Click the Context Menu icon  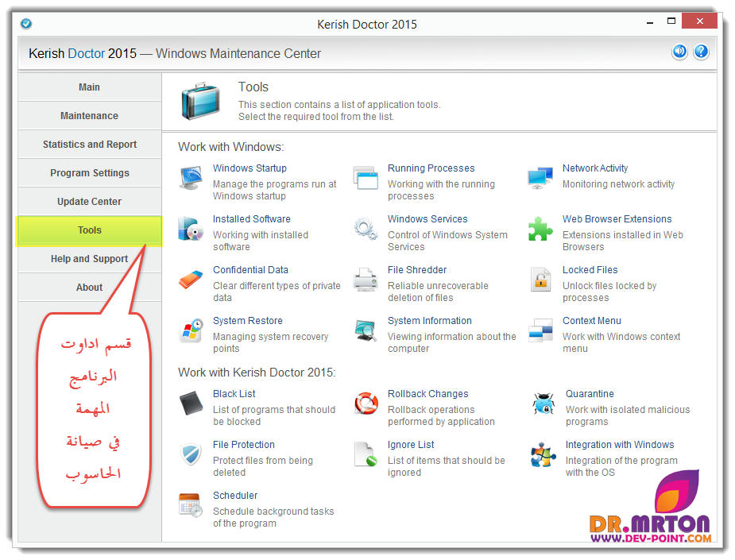(540, 330)
